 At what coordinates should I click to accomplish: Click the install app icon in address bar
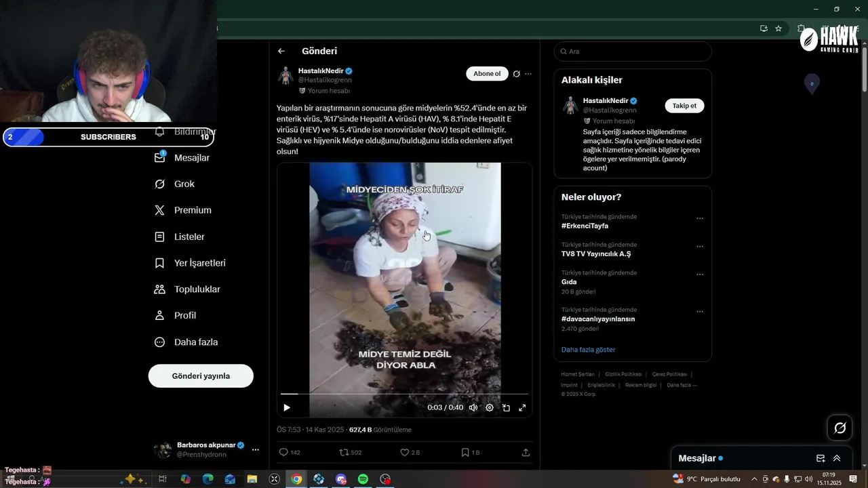[764, 28]
